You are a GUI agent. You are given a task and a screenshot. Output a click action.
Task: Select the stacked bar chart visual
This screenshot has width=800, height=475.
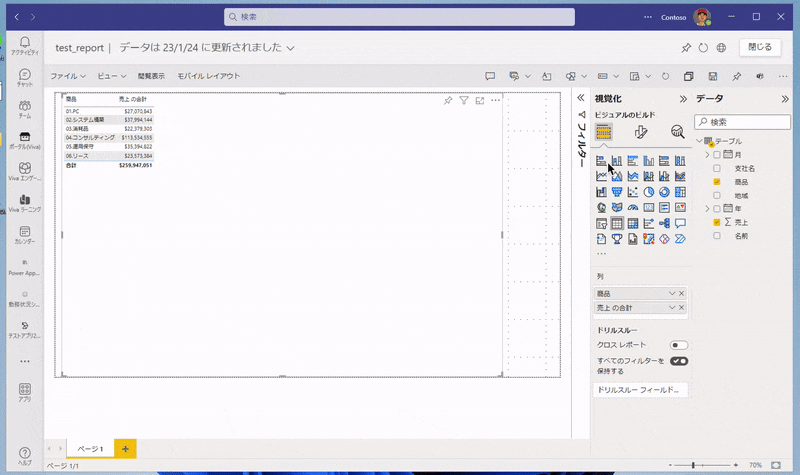click(601, 161)
